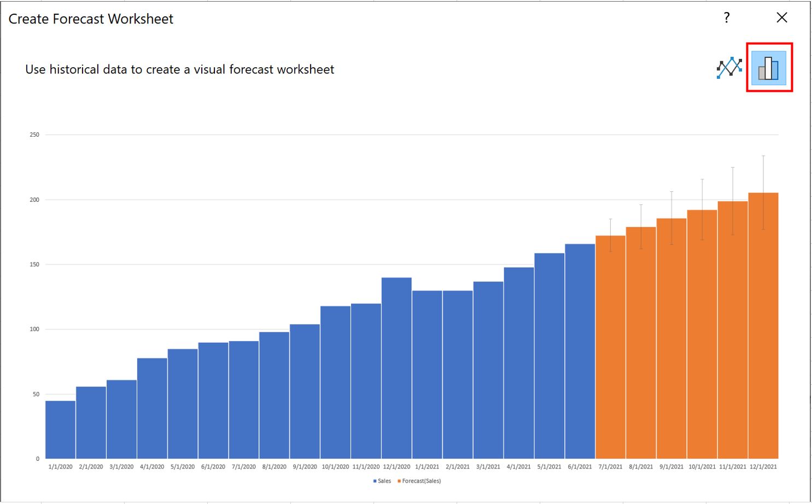The width and height of the screenshot is (812, 504).
Task: Close the Create Forecast Worksheet dialog
Action: 782,17
